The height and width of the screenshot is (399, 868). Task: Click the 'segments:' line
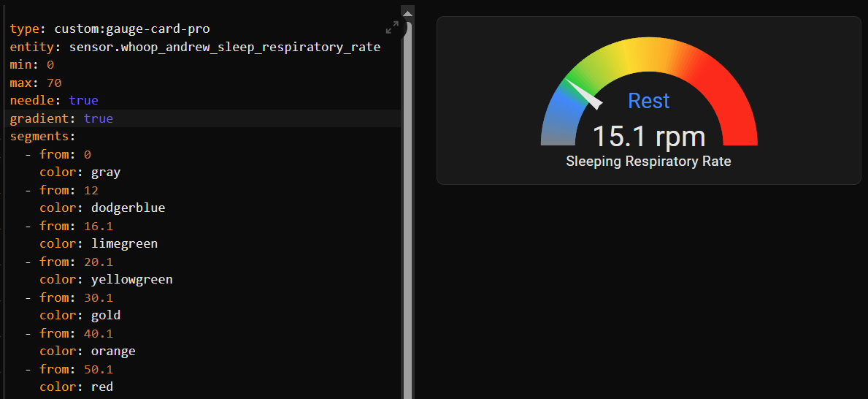pyautogui.click(x=42, y=137)
